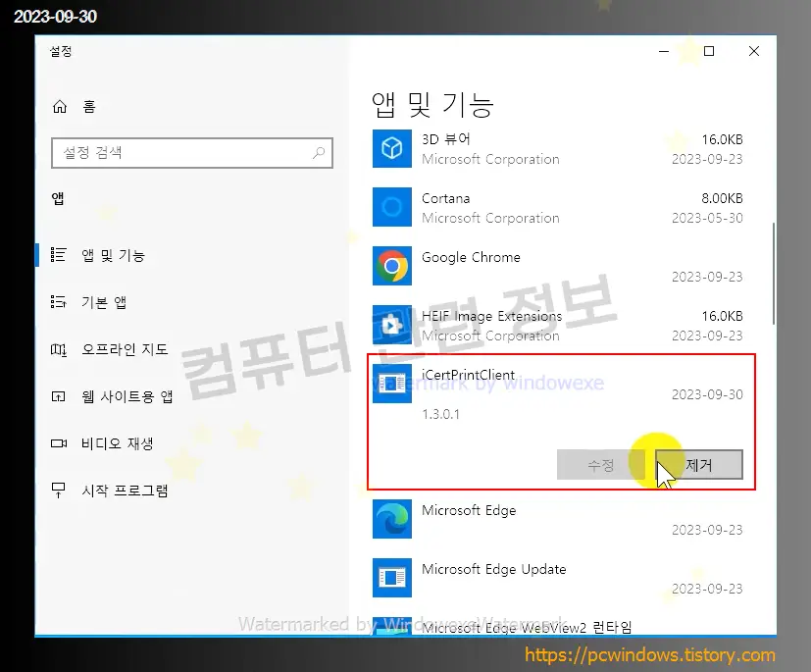This screenshot has height=672, width=811.
Task: Select the Cortana app icon
Action: coord(392,207)
